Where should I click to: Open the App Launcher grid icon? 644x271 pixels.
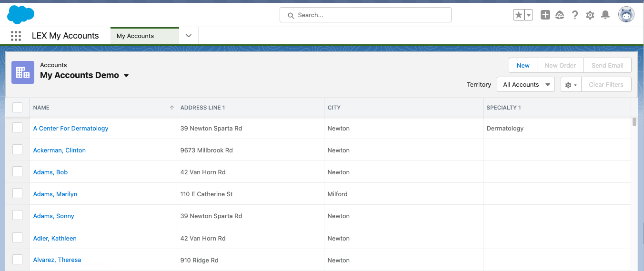(16, 36)
